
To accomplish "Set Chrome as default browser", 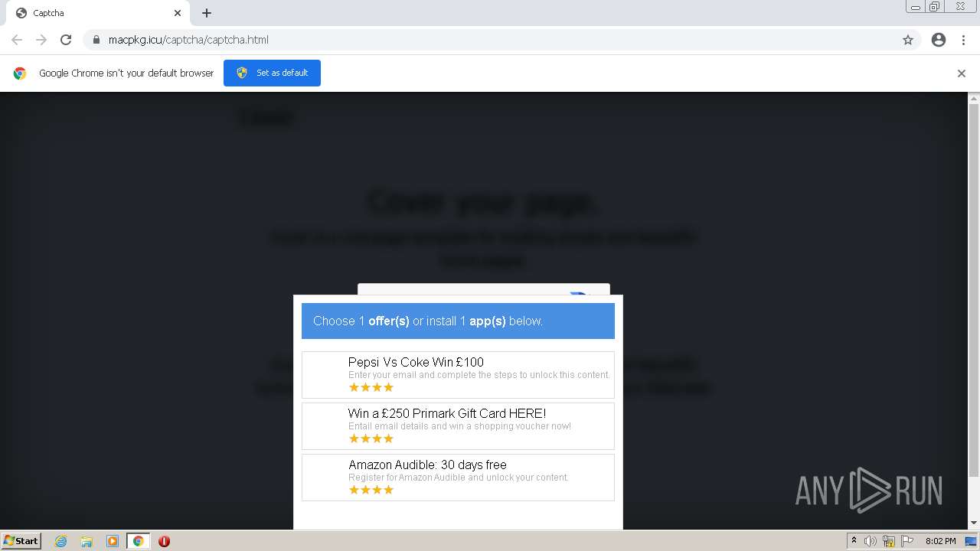I will (272, 73).
